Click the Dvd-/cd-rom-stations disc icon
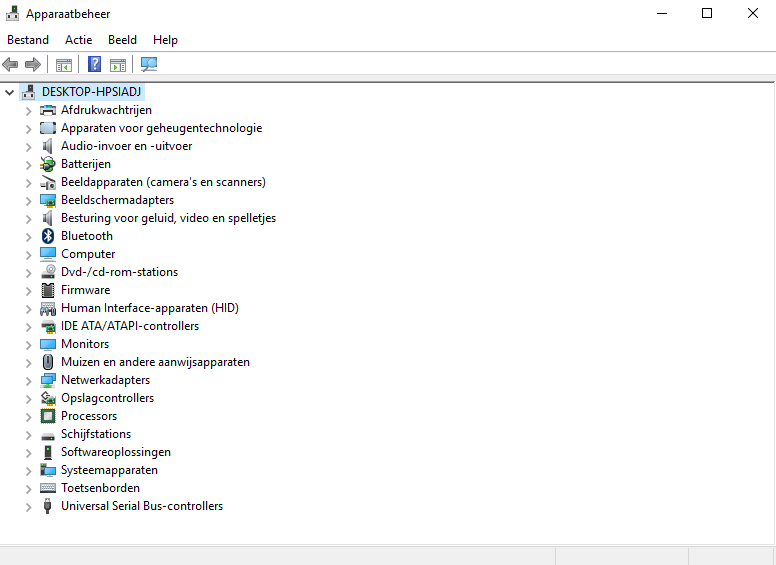This screenshot has width=776, height=565. (48, 272)
